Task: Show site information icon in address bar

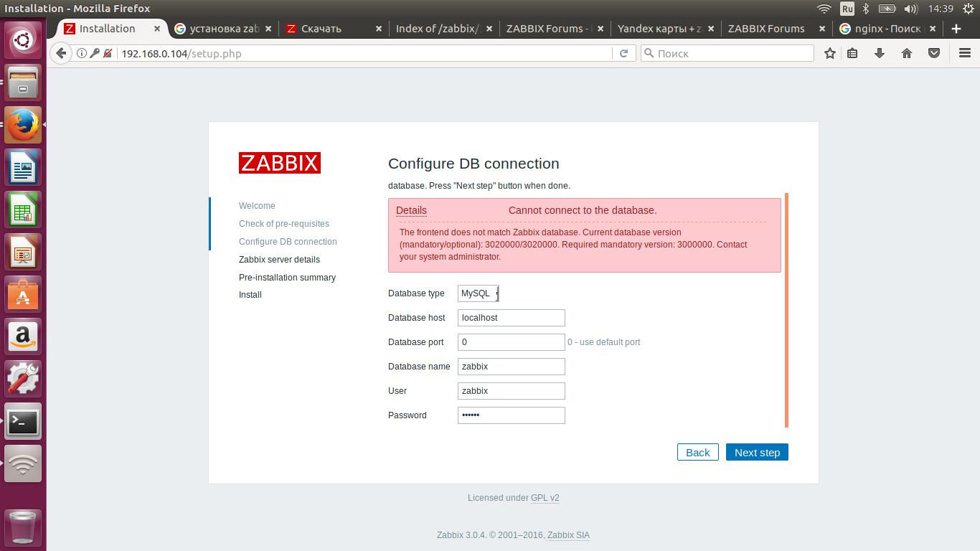Action: [x=81, y=53]
